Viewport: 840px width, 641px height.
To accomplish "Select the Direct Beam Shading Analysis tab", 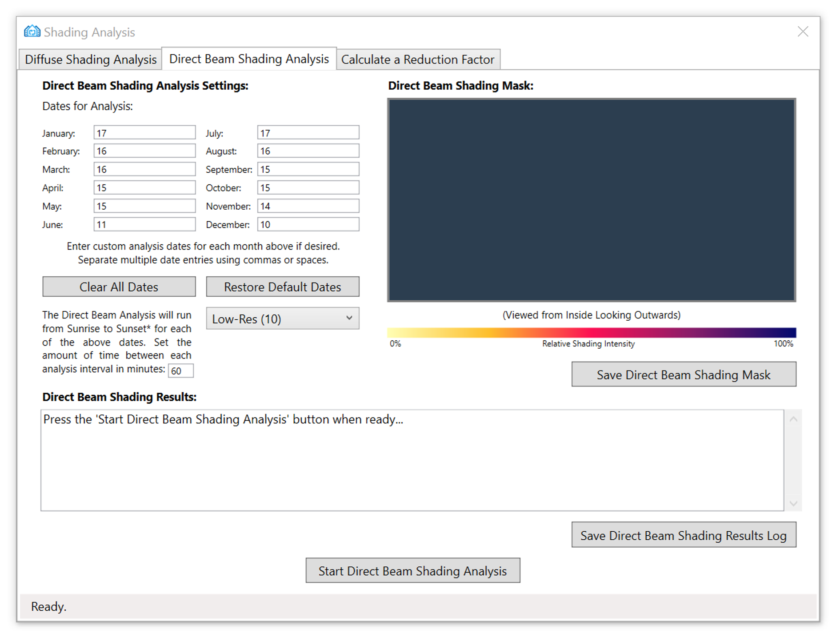I will tap(249, 58).
